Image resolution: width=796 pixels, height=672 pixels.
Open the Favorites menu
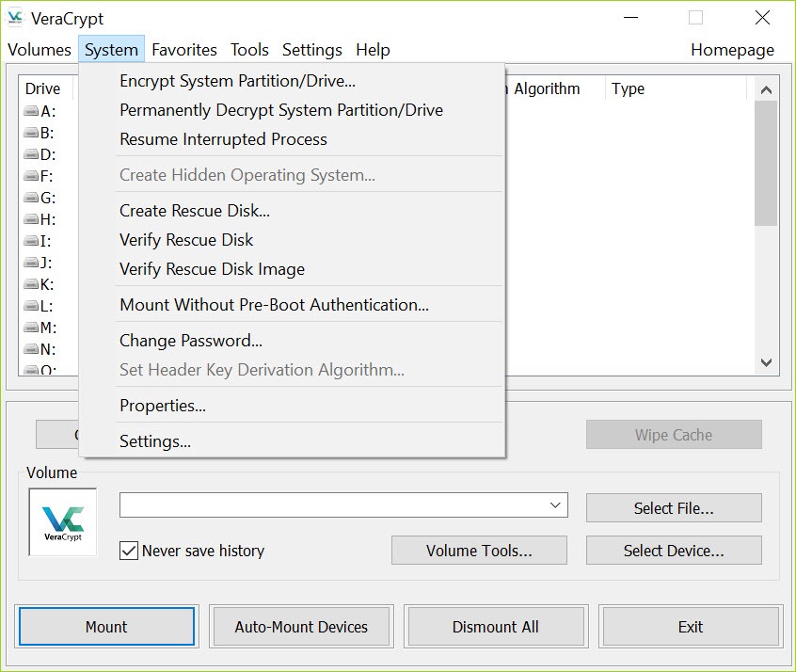pos(184,50)
